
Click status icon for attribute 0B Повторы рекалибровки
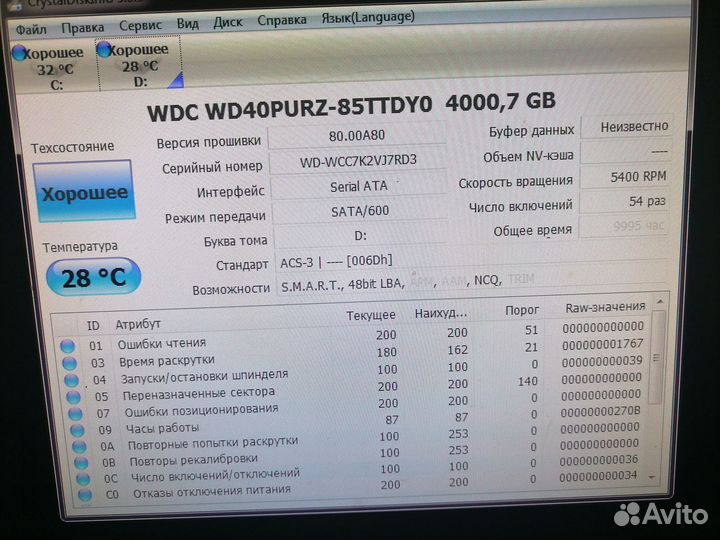81,463
